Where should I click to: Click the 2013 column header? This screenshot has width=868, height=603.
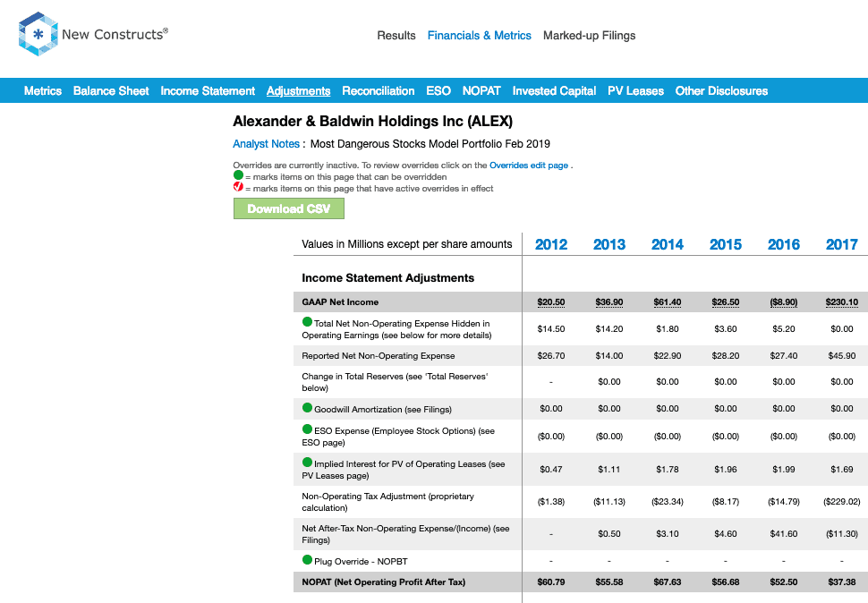[x=608, y=244]
